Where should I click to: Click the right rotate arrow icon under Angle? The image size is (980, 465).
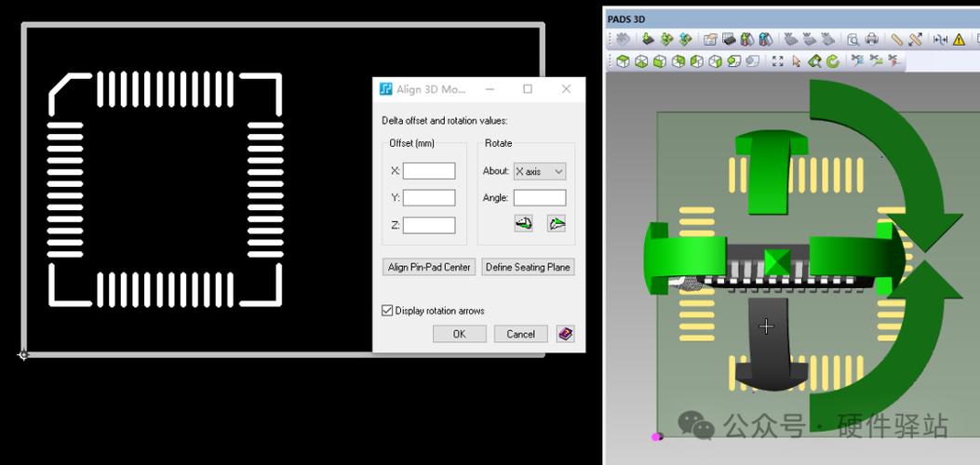coord(557,223)
